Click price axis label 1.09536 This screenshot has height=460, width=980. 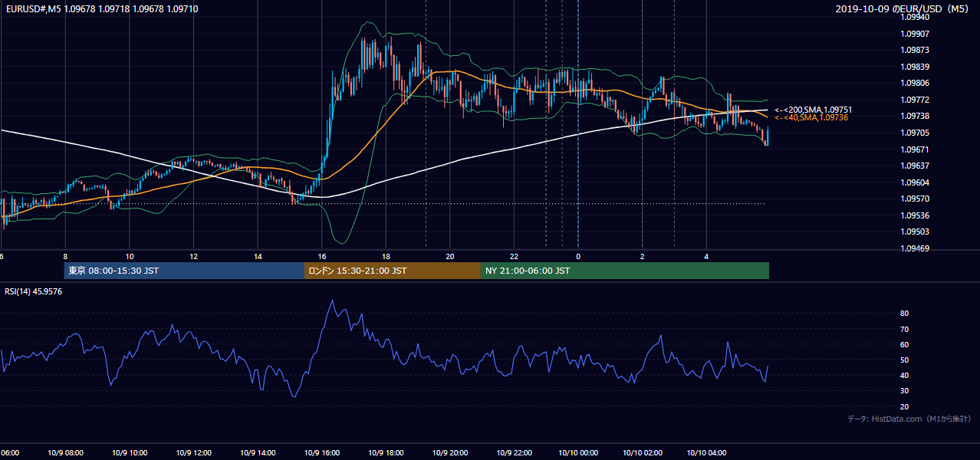[915, 215]
